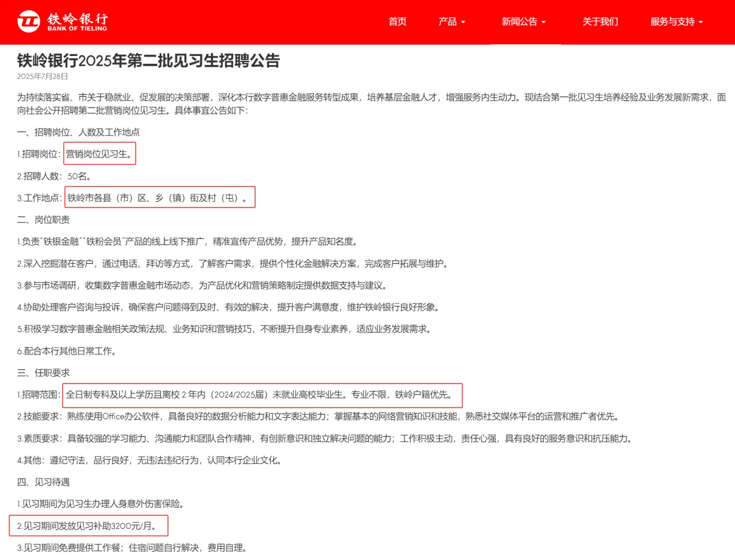Click the heading 四、见习待遇

(x=44, y=483)
